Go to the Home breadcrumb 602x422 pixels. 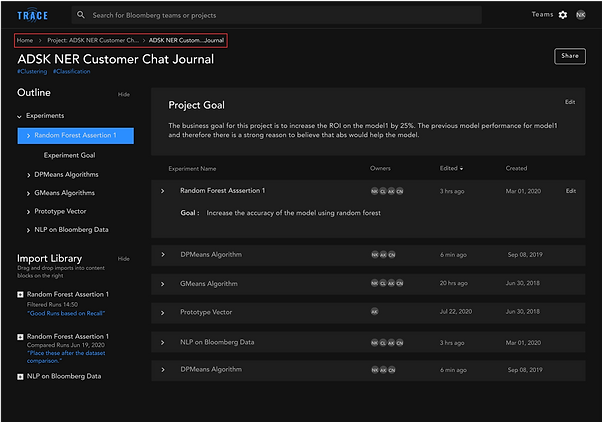[25, 40]
